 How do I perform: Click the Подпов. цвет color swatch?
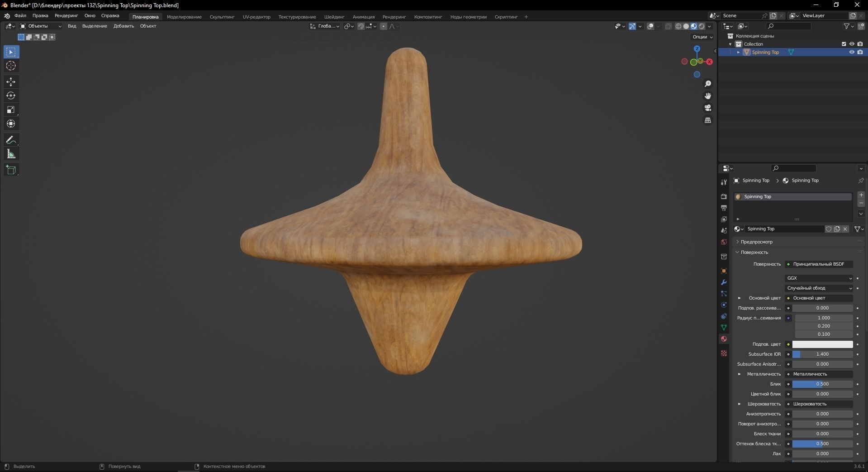click(x=822, y=344)
